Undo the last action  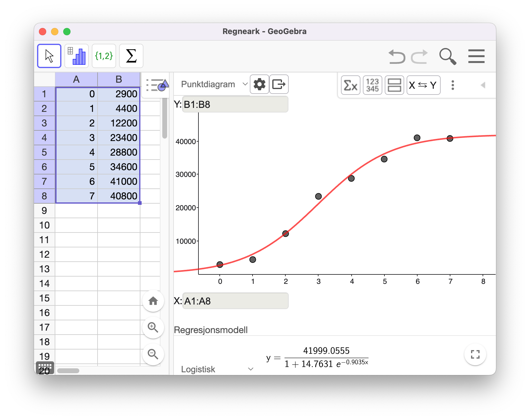(397, 56)
